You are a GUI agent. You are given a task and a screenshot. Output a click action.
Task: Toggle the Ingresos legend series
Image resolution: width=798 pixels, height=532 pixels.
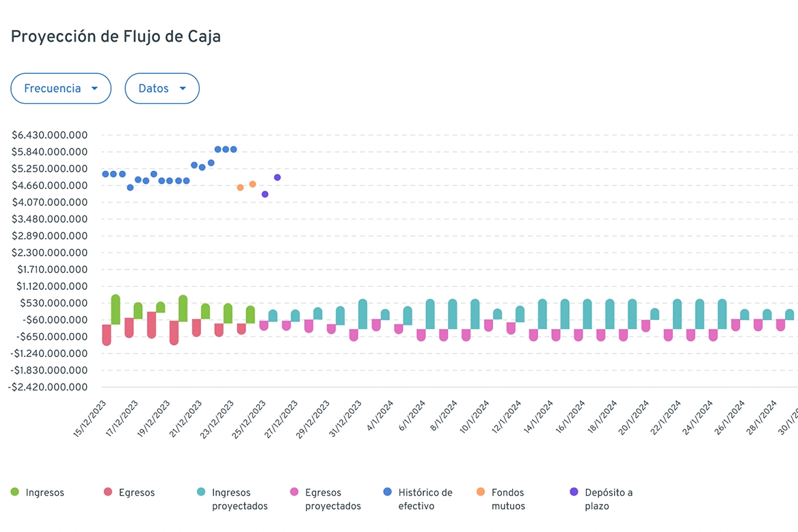click(x=44, y=492)
